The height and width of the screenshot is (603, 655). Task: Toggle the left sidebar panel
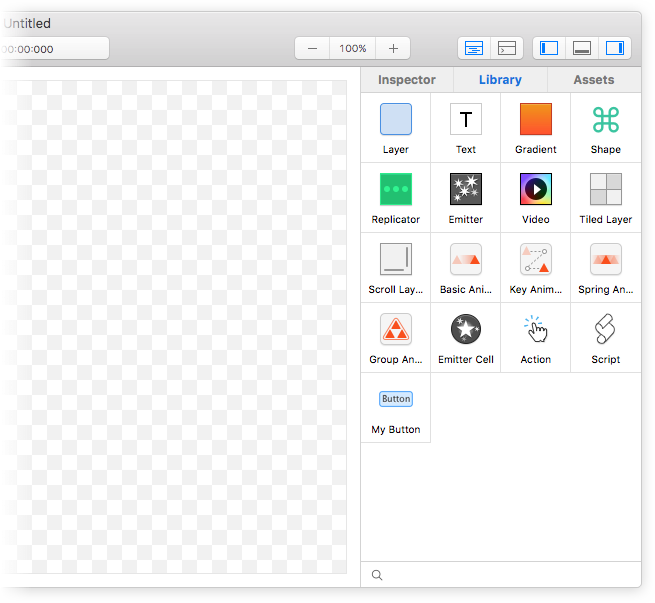tap(549, 48)
